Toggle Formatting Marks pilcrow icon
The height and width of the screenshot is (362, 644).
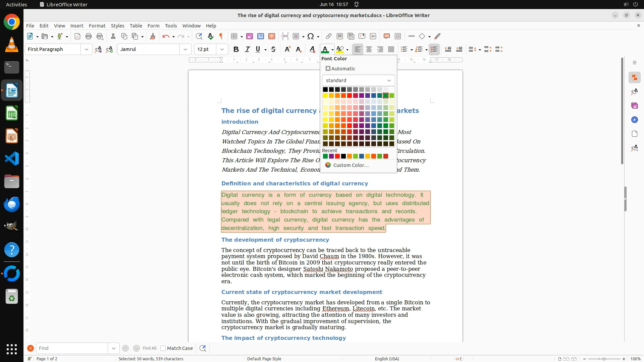point(221,36)
